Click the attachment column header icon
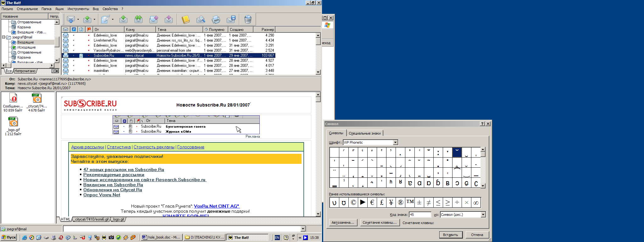 (x=81, y=29)
